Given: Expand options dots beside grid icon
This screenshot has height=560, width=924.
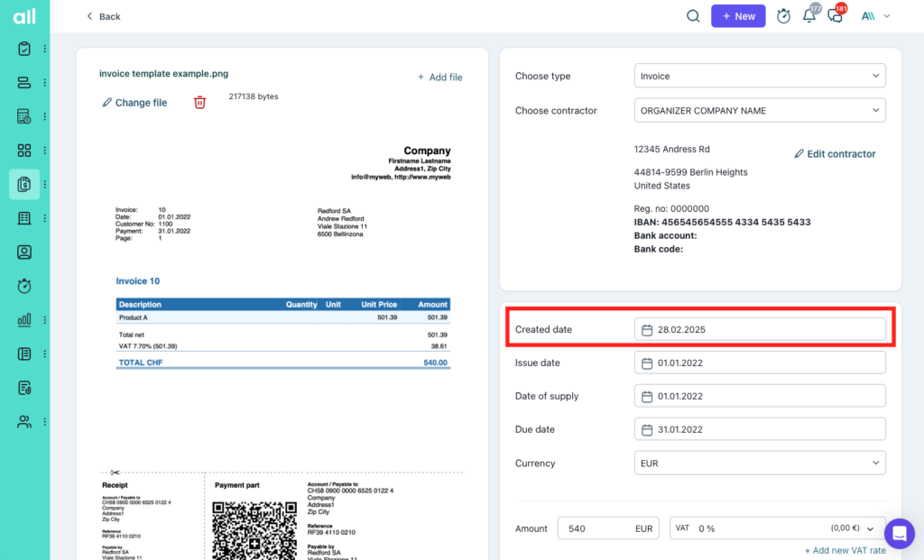Looking at the screenshot, I should tap(45, 151).
